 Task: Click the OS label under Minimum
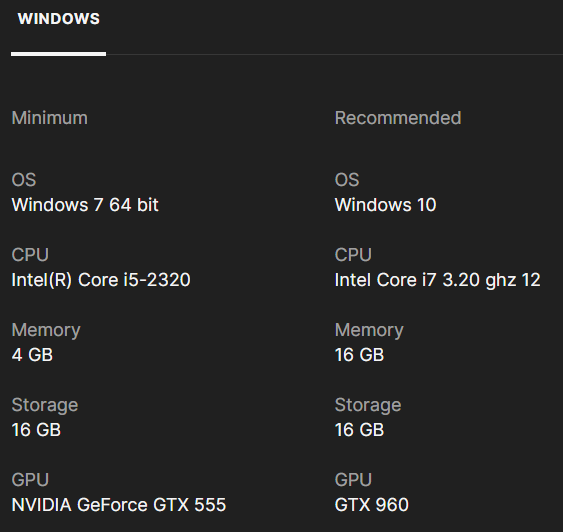[x=24, y=180]
